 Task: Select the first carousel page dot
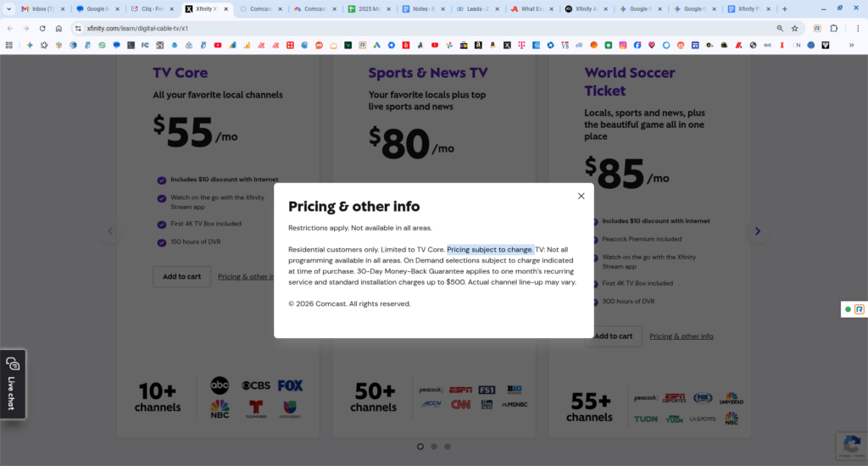click(420, 446)
